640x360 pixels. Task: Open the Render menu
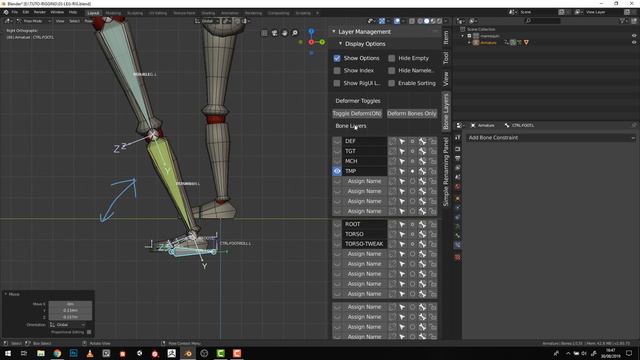tap(40, 12)
